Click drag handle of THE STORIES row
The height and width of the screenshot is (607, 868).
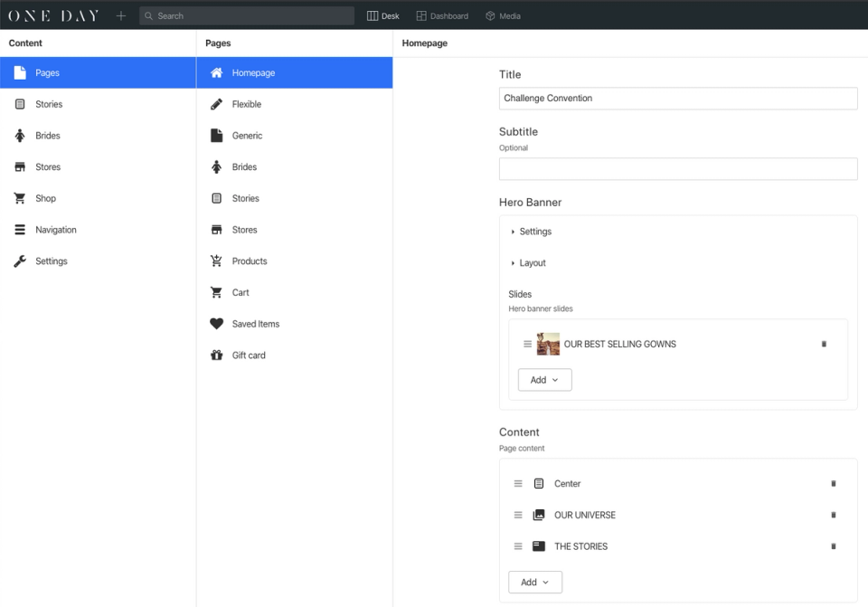coord(518,546)
